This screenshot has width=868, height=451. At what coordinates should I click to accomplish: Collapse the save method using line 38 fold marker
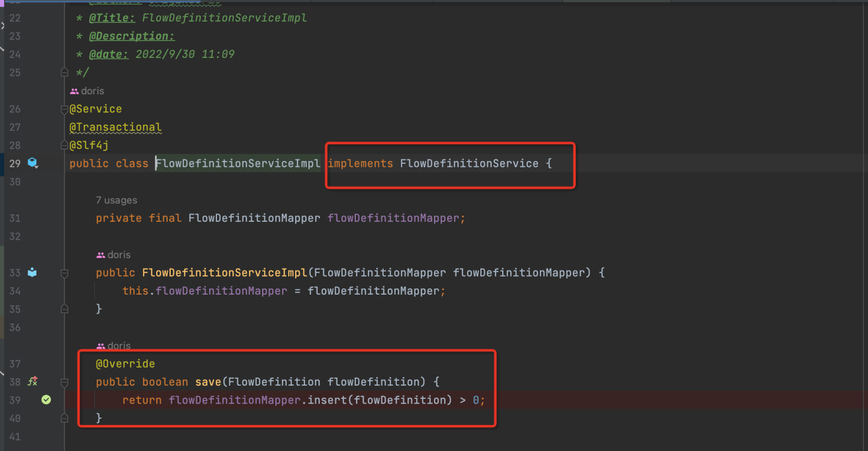[64, 382]
